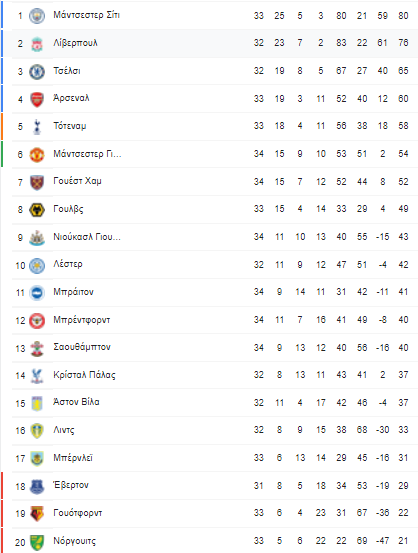
Task: Click the Κρίσταλ Πάλας team name
Action: click(x=84, y=375)
